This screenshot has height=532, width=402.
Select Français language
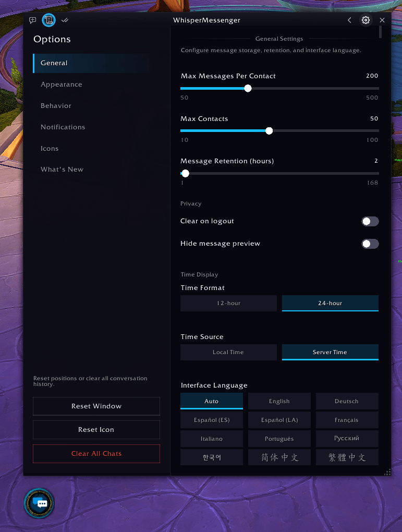[347, 420]
